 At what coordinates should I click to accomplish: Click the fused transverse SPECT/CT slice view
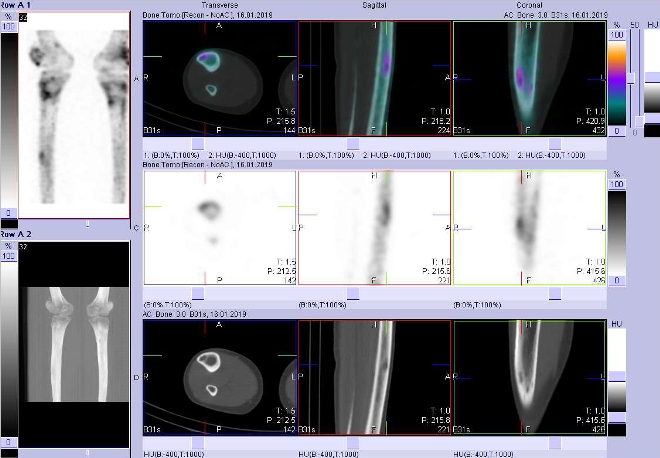coord(220,78)
